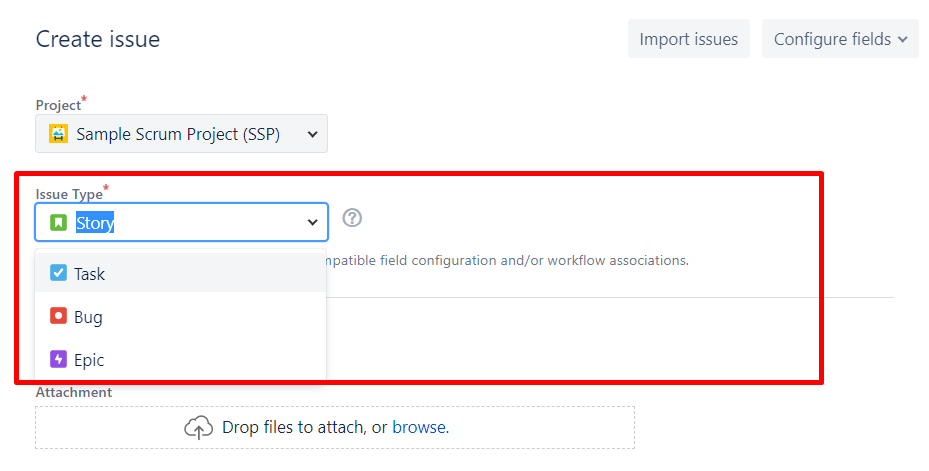Click the green Story icon in the field

[x=58, y=223]
